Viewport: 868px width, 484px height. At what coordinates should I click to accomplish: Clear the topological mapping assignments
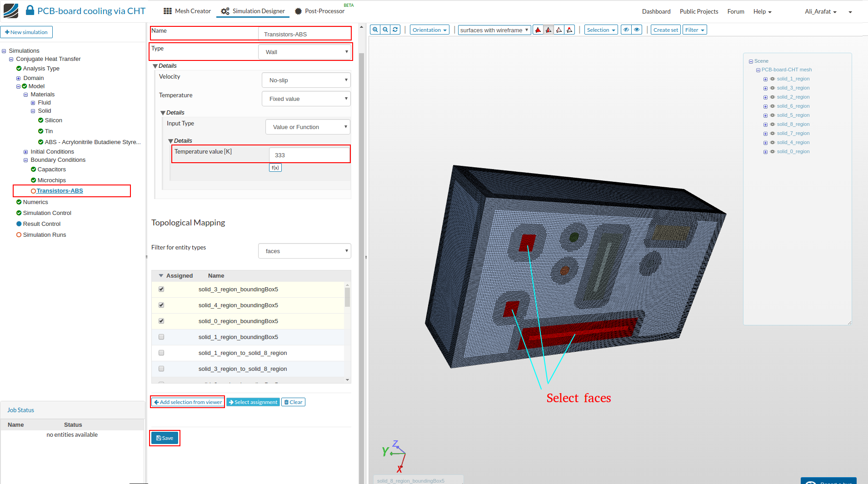tap(293, 402)
